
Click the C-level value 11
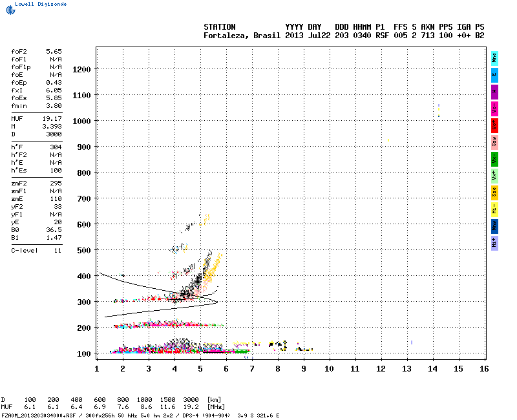(58, 251)
